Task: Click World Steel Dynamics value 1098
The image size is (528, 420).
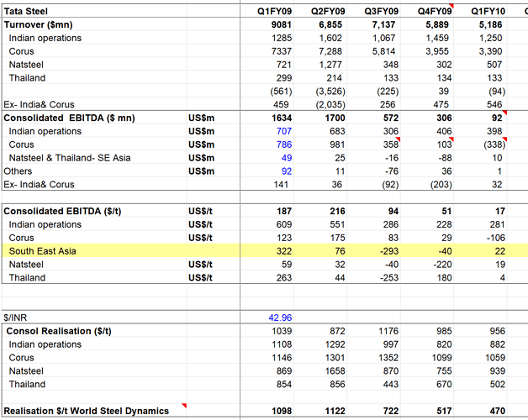Action: [282, 411]
